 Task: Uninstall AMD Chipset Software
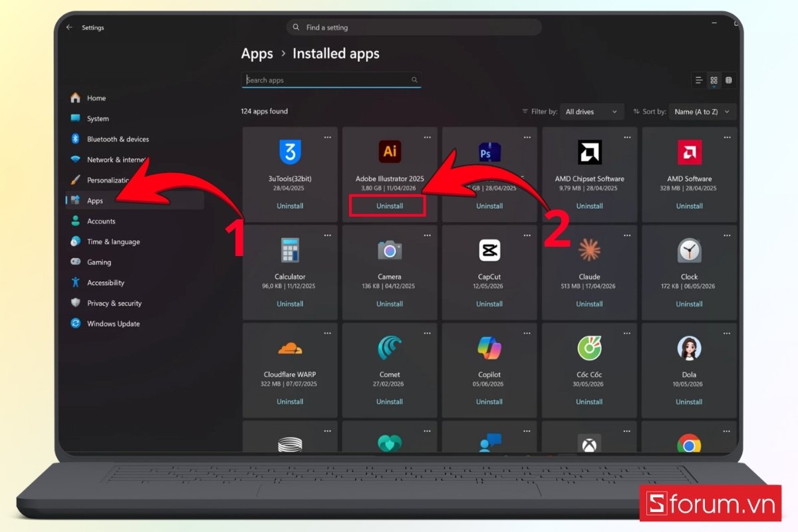589,206
